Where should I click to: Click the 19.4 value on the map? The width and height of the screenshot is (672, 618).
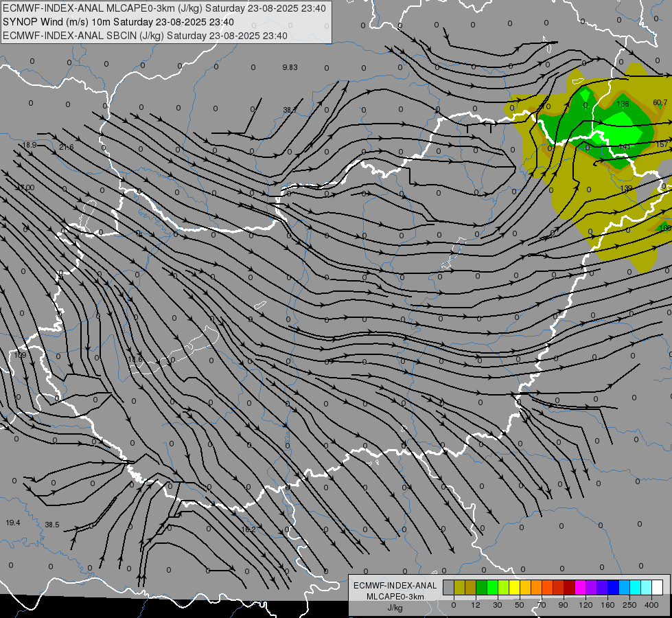point(13,523)
